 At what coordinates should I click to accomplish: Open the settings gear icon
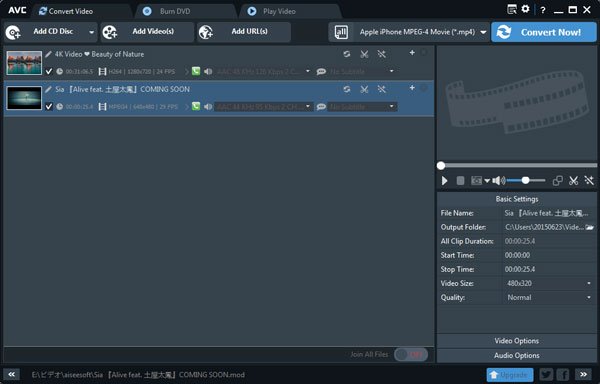tap(525, 9)
